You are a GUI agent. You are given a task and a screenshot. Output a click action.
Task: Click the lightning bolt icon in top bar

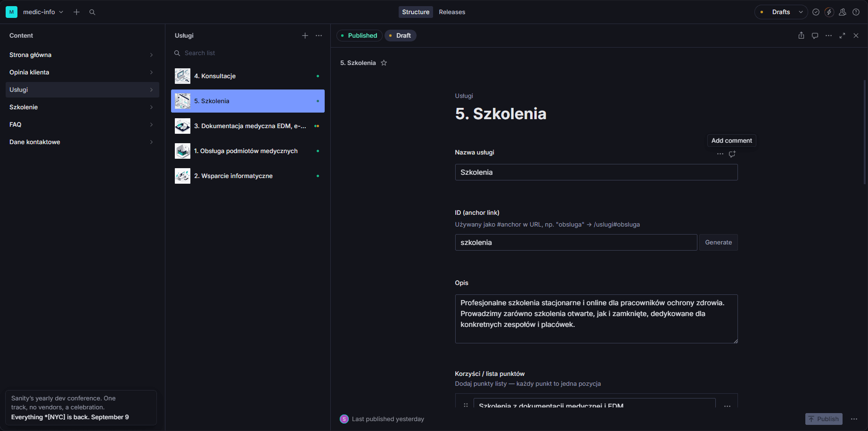(x=829, y=12)
